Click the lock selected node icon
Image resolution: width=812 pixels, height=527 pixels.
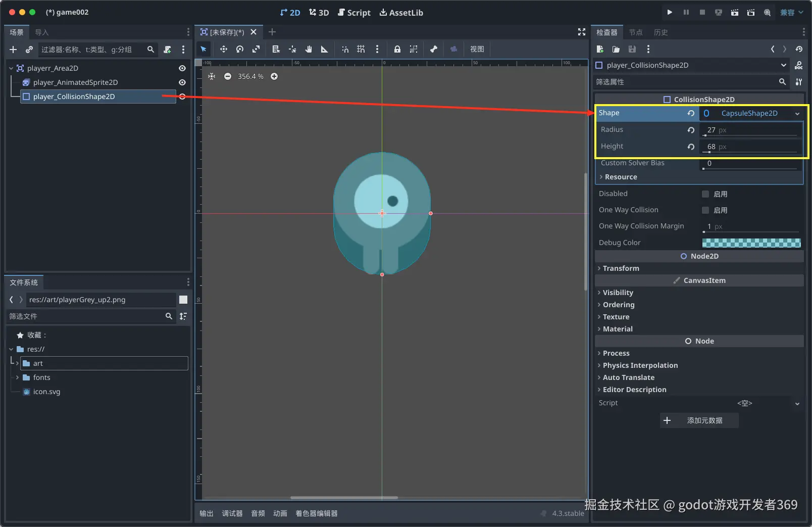pos(397,49)
